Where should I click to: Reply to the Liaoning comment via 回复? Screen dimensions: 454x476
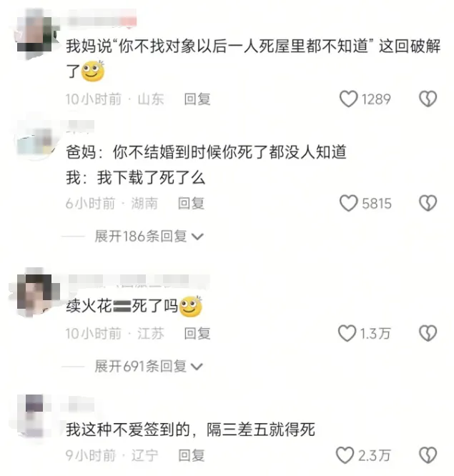pyautogui.click(x=192, y=455)
